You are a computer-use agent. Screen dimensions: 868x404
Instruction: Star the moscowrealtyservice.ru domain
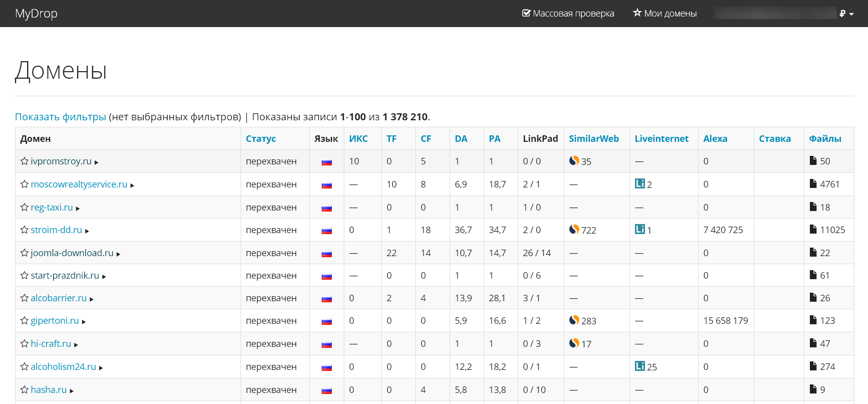tap(24, 184)
